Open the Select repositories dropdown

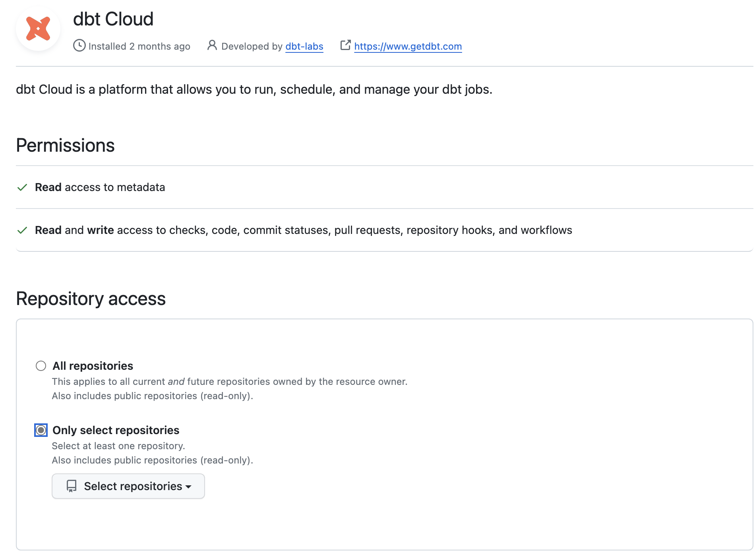click(x=128, y=486)
